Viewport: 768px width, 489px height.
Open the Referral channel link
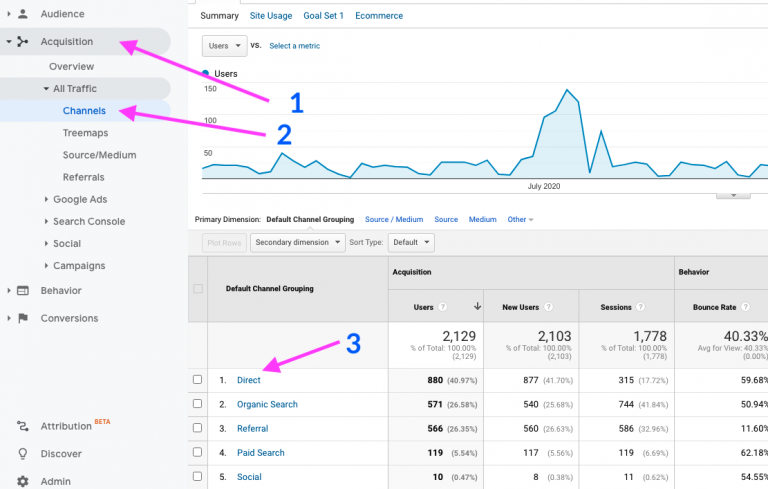pyautogui.click(x=253, y=428)
